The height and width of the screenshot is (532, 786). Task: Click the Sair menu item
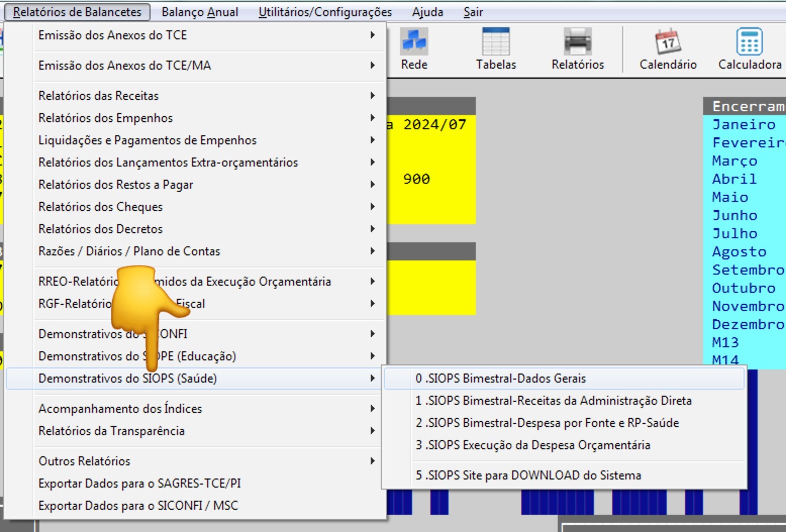(x=473, y=12)
